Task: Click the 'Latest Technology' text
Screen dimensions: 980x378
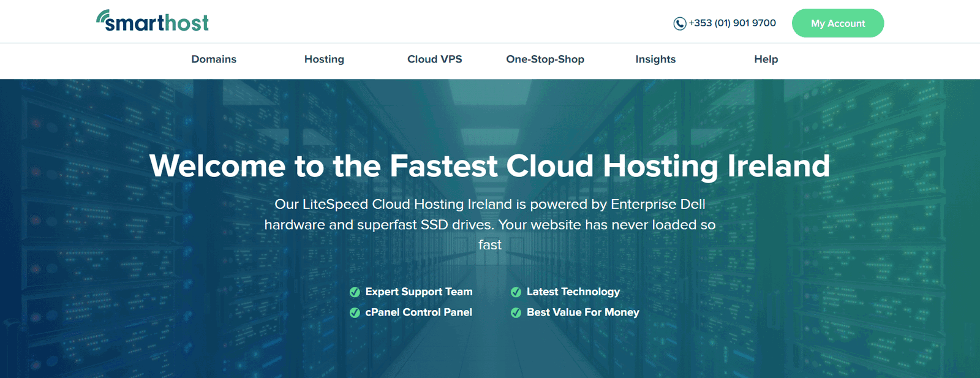Action: tap(573, 292)
